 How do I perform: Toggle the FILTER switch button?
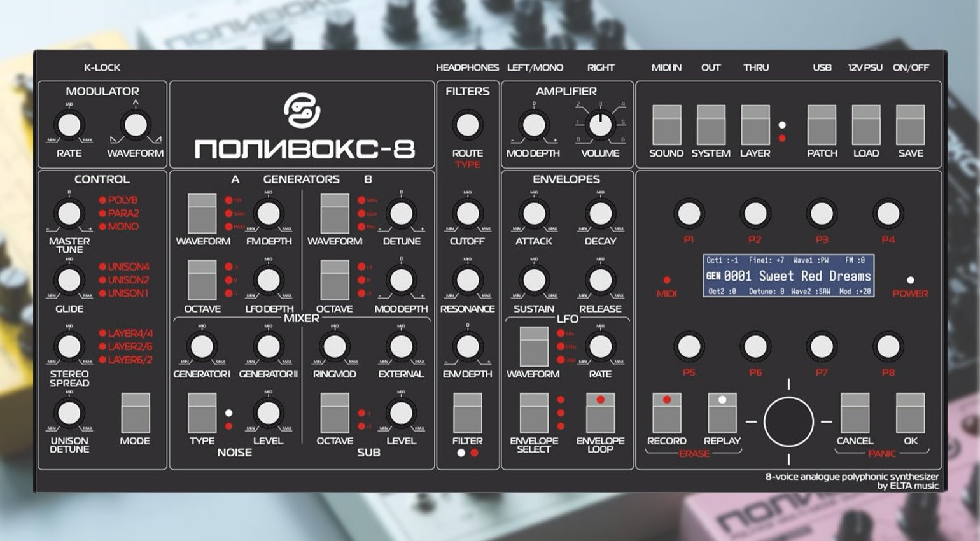tap(467, 412)
